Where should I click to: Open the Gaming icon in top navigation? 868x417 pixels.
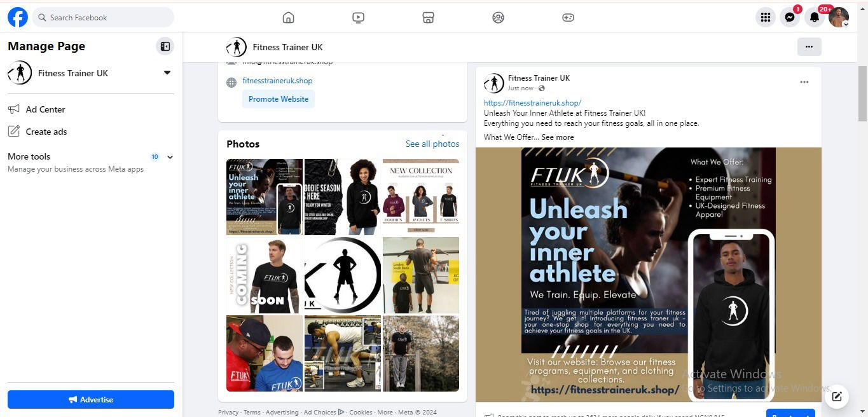click(568, 18)
